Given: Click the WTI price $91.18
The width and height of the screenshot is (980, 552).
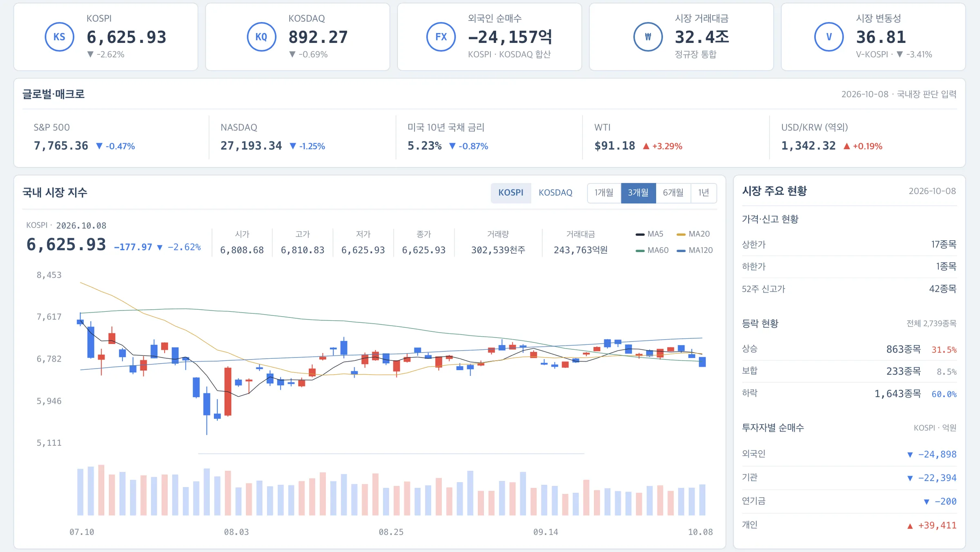Looking at the screenshot, I should tap(615, 146).
